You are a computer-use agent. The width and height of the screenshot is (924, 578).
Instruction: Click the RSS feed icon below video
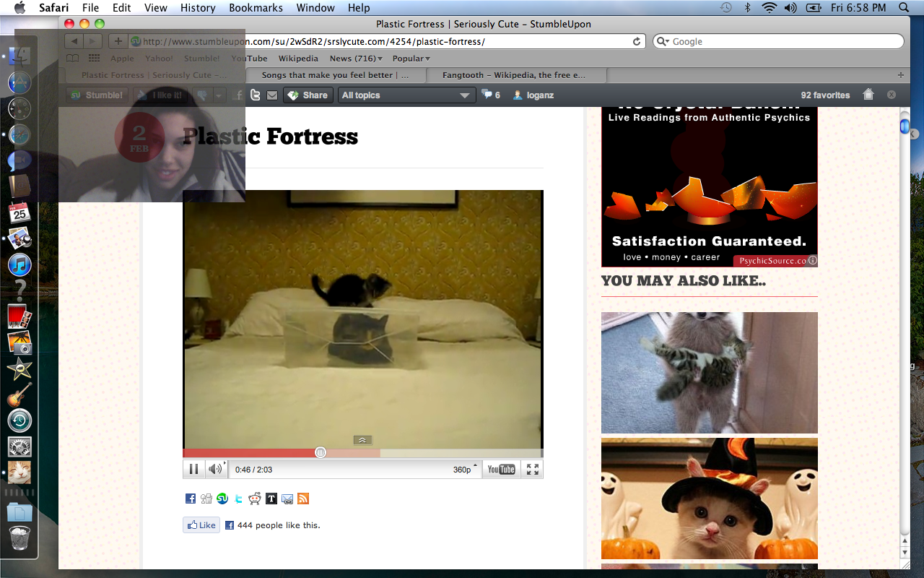303,499
